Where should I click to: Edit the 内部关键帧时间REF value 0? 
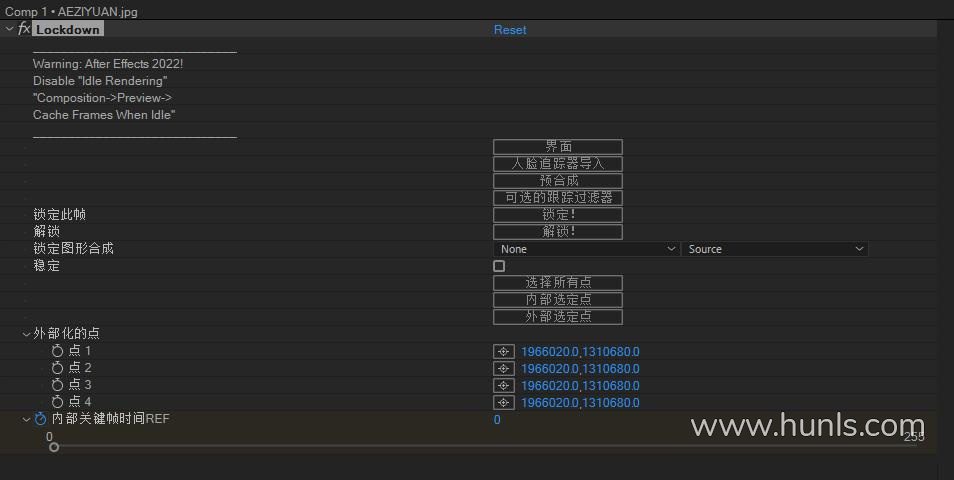[497, 420]
